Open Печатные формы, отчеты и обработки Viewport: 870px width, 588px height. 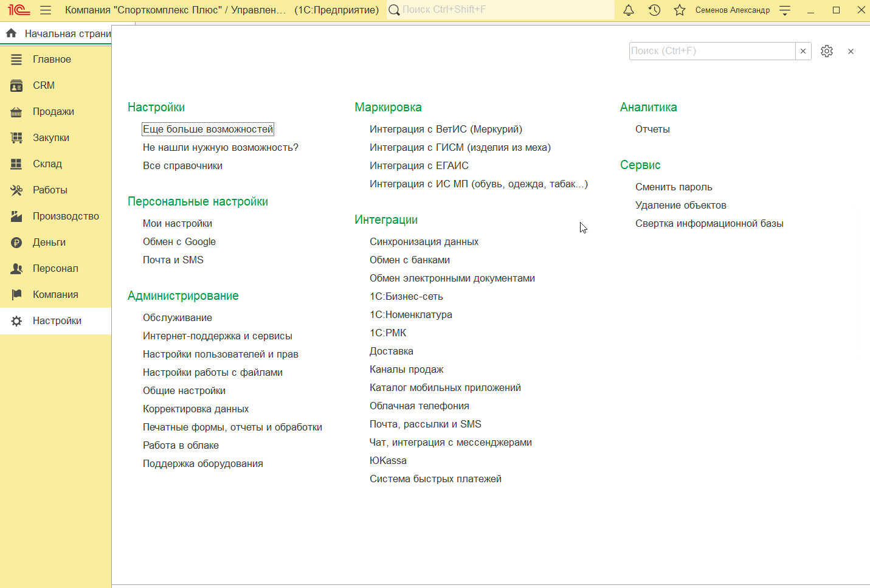(232, 427)
